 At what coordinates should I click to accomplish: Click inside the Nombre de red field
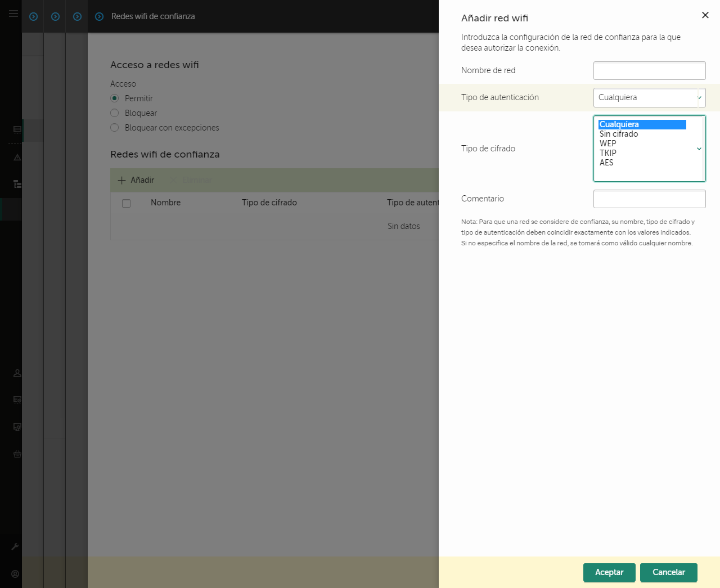[x=649, y=70]
